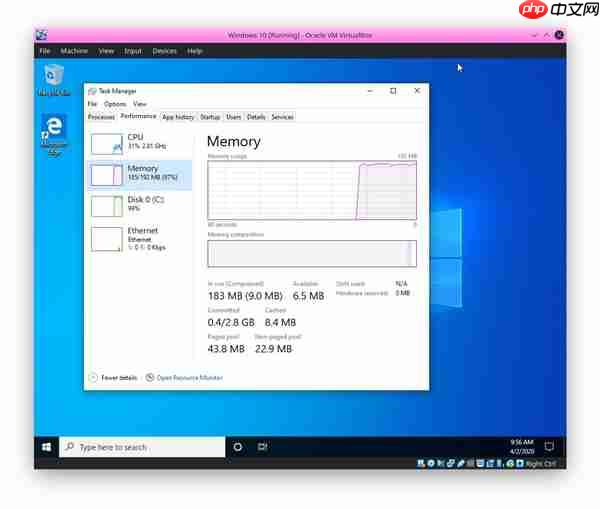
Task: Click the VirtualBox hard disk activity indicator
Action: click(421, 463)
